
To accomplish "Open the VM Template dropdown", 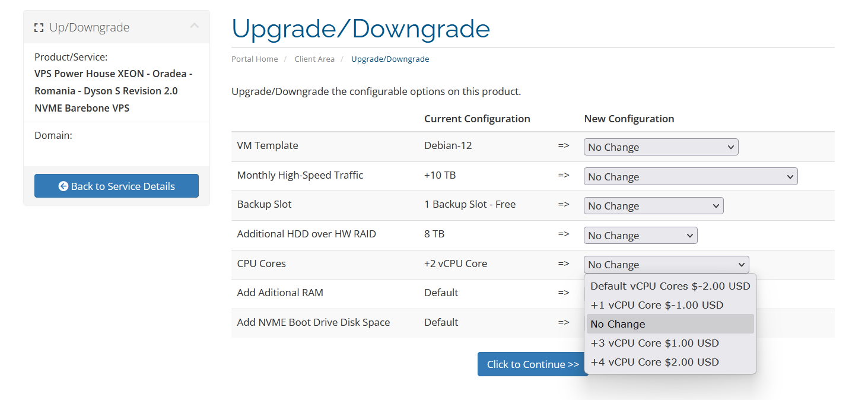I will coord(661,147).
